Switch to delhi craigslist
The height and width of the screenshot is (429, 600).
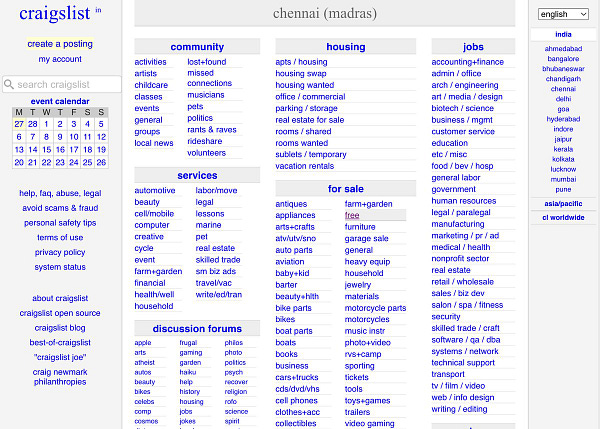pyautogui.click(x=563, y=99)
